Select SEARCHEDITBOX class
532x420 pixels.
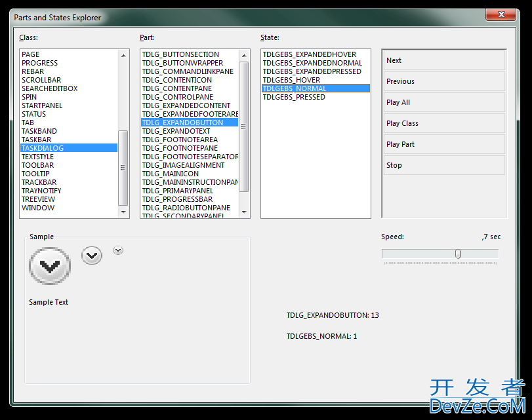pos(70,88)
